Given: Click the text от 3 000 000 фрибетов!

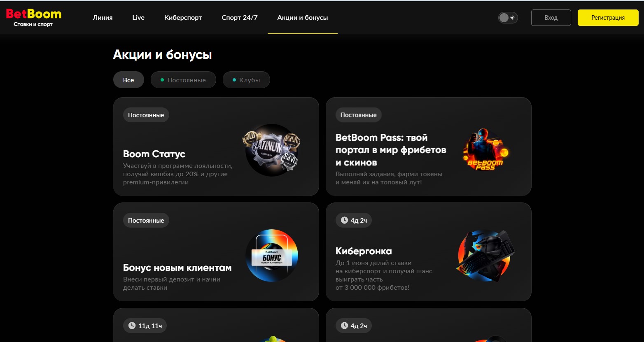Looking at the screenshot, I should pos(373,288).
